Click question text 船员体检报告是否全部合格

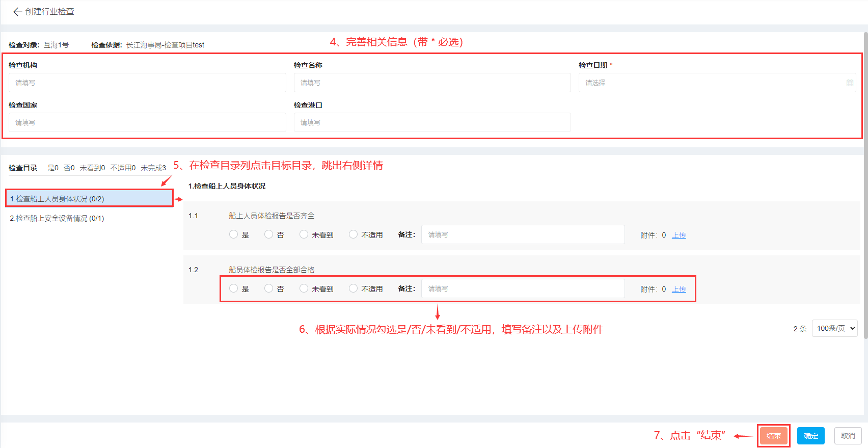click(272, 270)
